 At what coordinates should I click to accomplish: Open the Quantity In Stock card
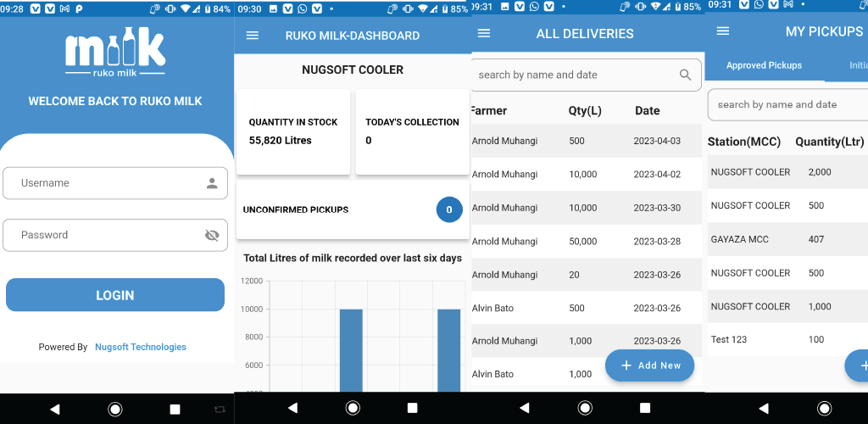click(293, 131)
